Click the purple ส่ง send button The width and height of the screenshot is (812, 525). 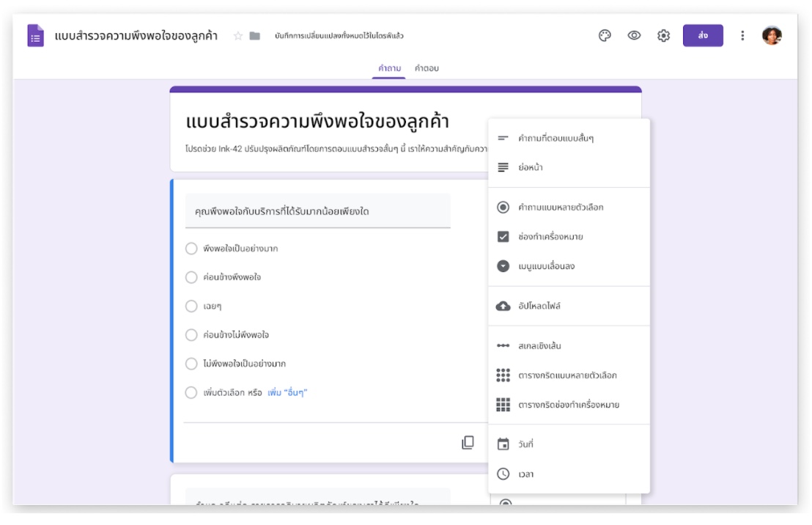pyautogui.click(x=703, y=35)
